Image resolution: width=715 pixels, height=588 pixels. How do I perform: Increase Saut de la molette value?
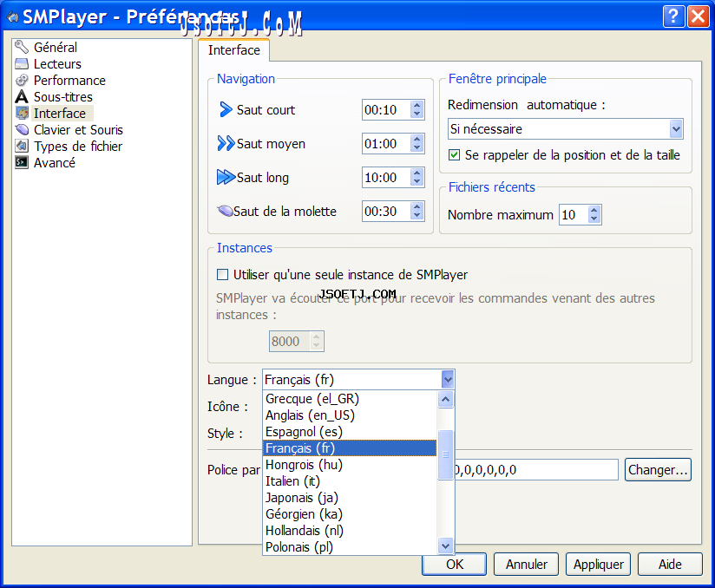417,206
